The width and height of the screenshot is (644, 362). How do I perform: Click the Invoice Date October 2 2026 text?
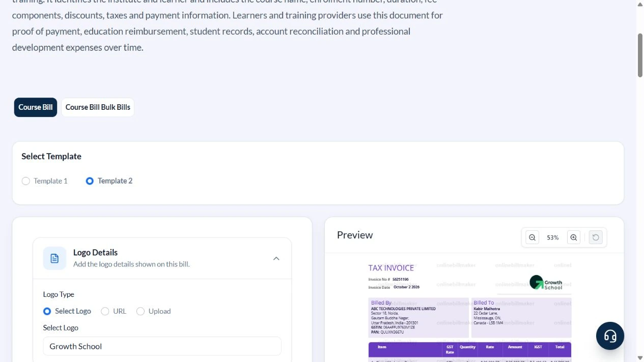click(394, 287)
